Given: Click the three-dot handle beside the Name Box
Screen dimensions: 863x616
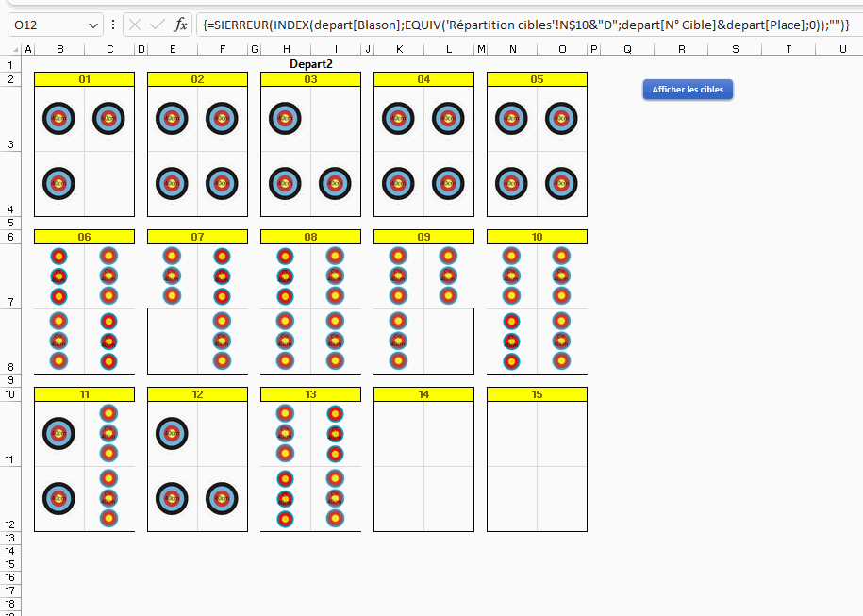Looking at the screenshot, I should 113,25.
